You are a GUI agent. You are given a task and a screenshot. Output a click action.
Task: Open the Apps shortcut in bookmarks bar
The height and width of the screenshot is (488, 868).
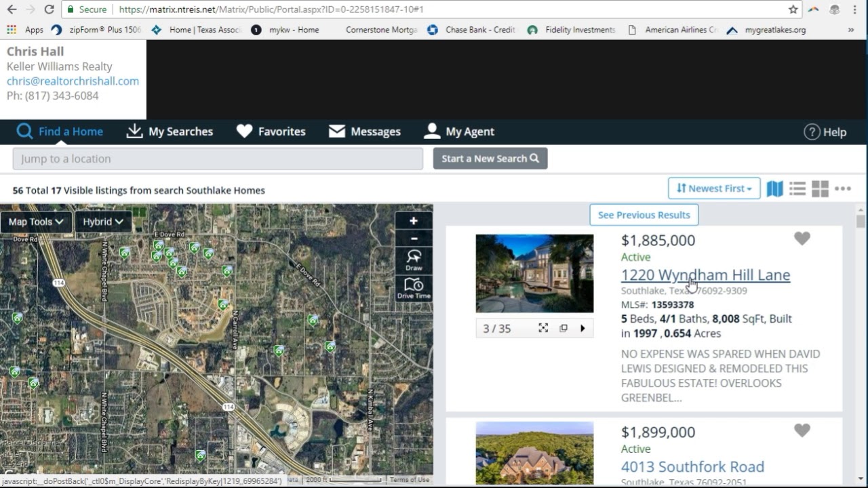pos(25,30)
